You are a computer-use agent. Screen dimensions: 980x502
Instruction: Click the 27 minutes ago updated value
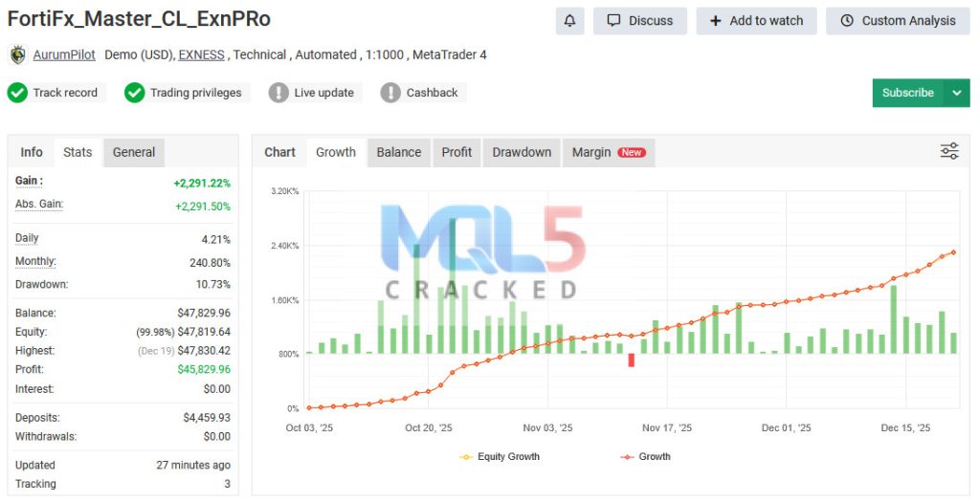click(x=193, y=465)
